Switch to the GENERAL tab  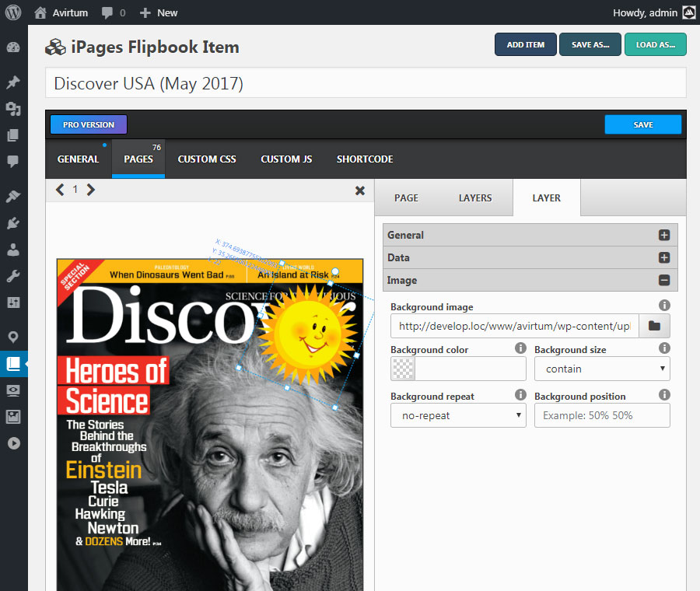pyautogui.click(x=78, y=159)
